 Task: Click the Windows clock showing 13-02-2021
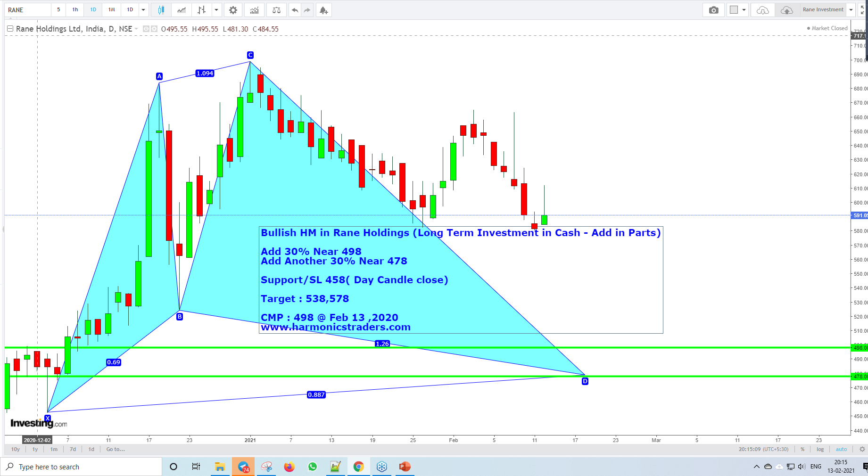841,467
